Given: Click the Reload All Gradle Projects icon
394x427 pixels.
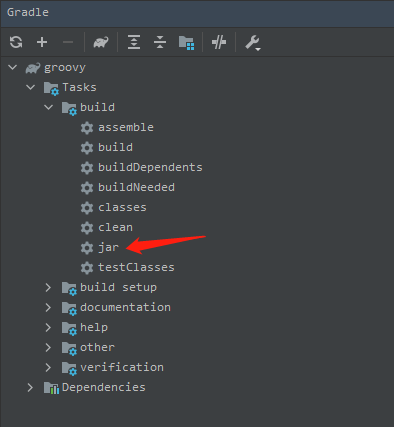Looking at the screenshot, I should [x=16, y=42].
